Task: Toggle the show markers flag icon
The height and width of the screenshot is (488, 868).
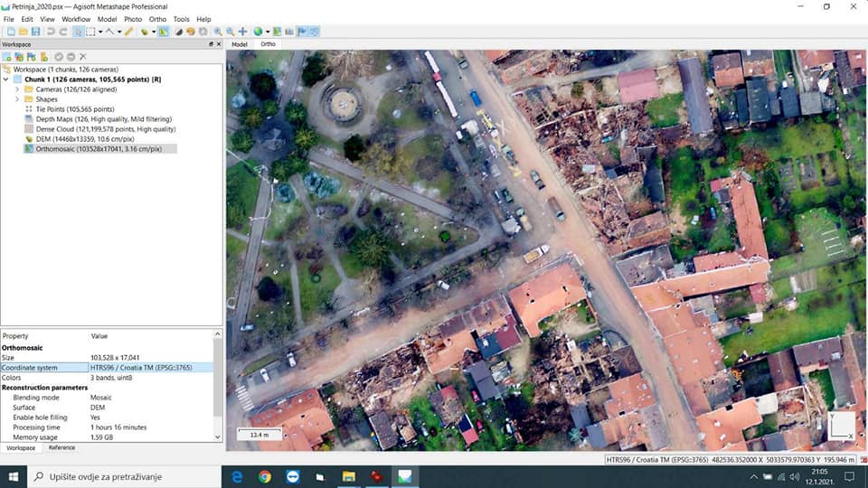Action: click(x=302, y=32)
